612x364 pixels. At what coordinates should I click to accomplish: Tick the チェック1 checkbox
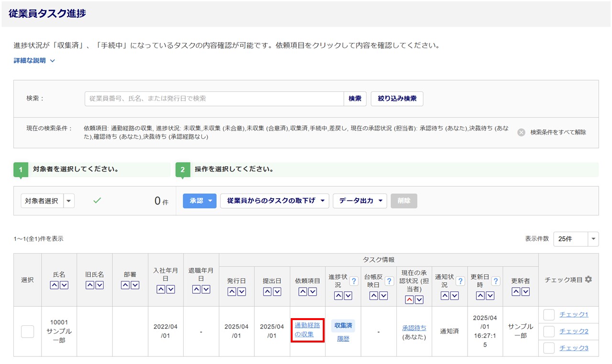549,315
